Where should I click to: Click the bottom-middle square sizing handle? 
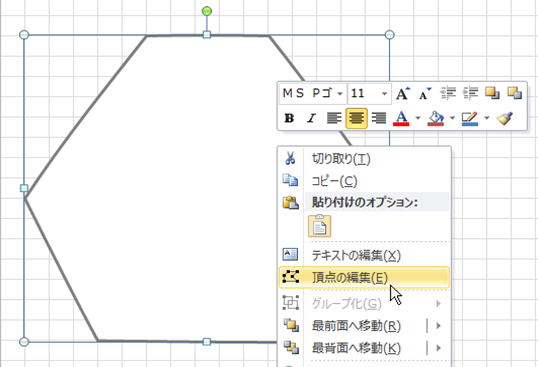(x=207, y=342)
